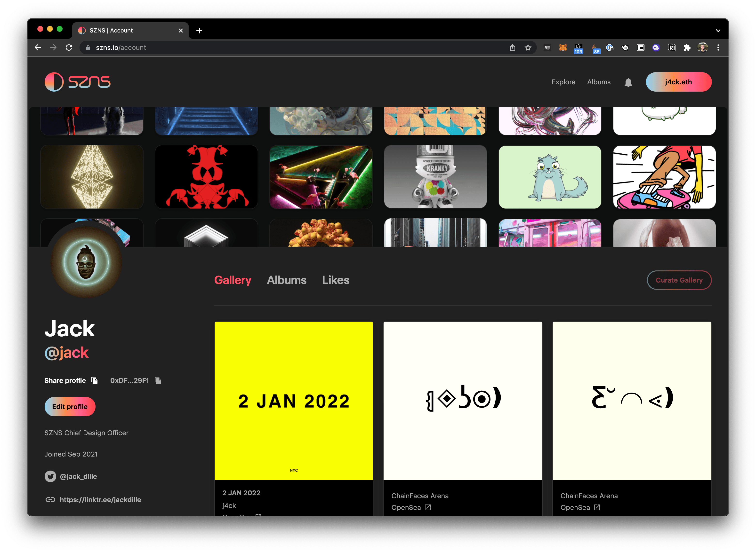Open OpenSea external link under second ChainFaces Arena
756x552 pixels.
[597, 508]
